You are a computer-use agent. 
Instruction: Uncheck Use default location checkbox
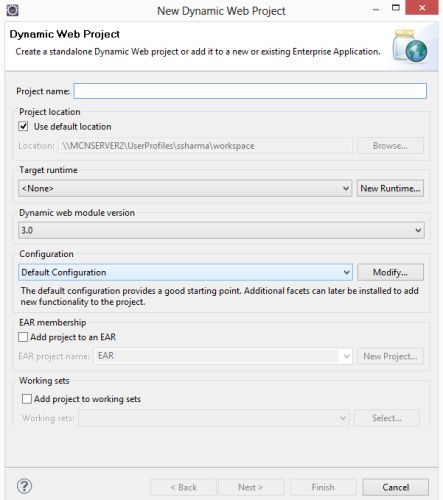pyautogui.click(x=23, y=126)
